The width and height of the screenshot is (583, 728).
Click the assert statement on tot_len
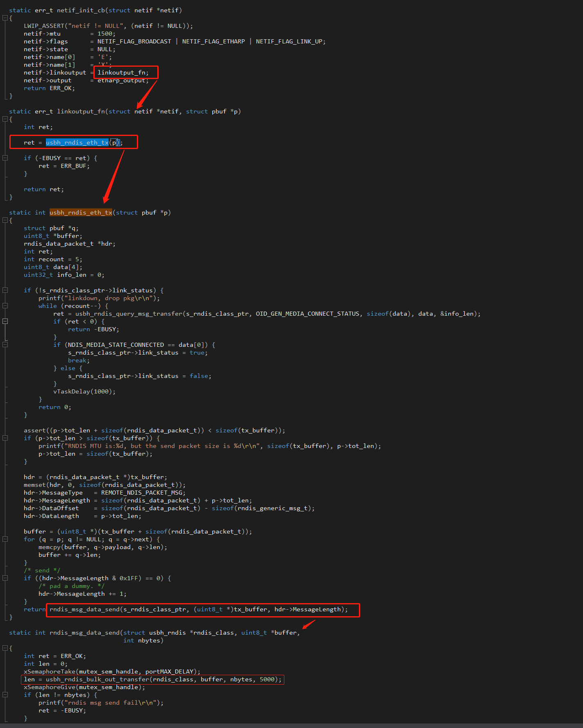[x=154, y=430]
